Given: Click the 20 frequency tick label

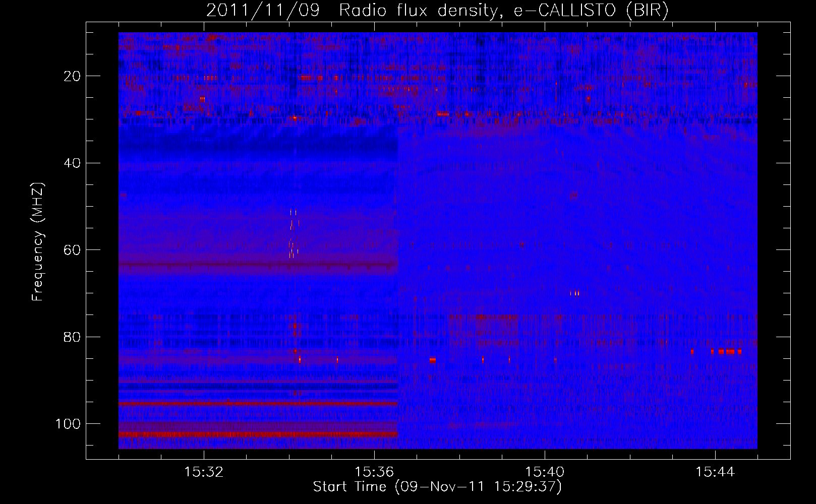Looking at the screenshot, I should (x=73, y=76).
